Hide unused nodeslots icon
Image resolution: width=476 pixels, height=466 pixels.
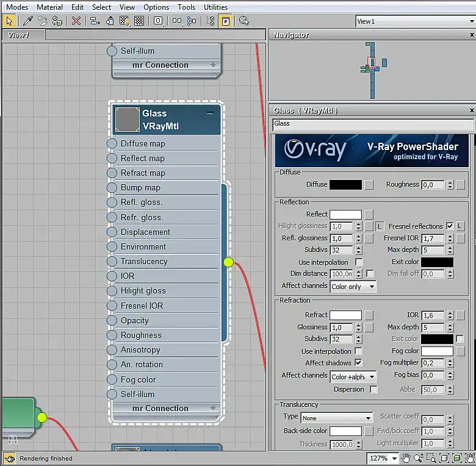(110, 21)
